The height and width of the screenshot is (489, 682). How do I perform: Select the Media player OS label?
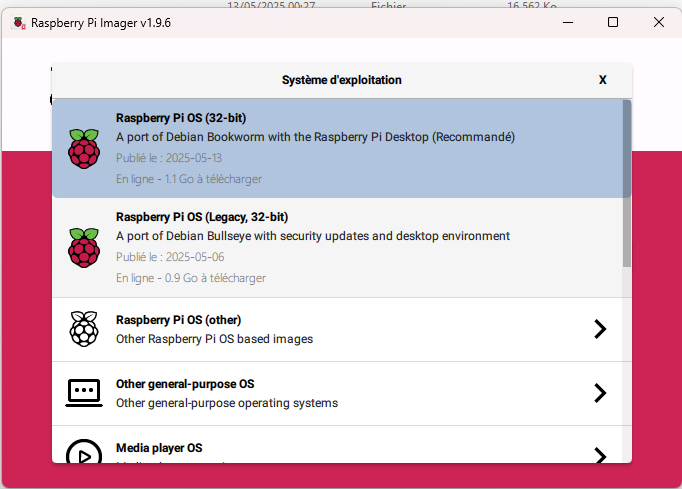[x=159, y=448]
